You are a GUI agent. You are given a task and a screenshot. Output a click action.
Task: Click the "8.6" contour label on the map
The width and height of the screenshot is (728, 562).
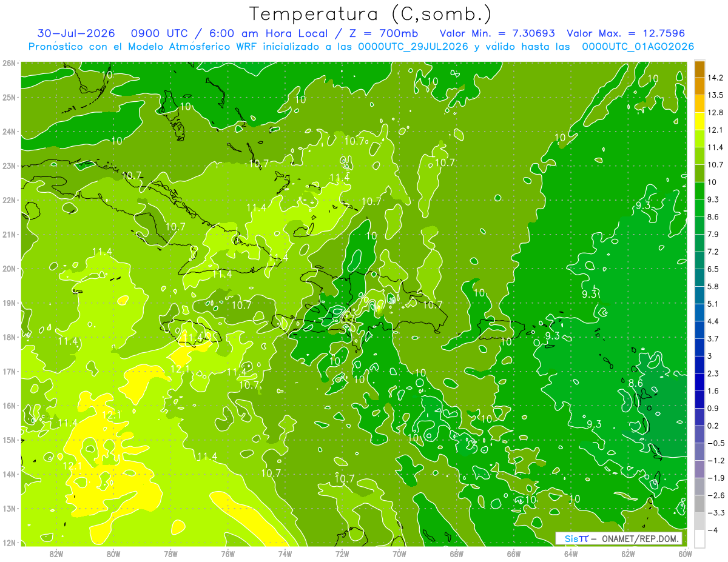click(x=635, y=383)
